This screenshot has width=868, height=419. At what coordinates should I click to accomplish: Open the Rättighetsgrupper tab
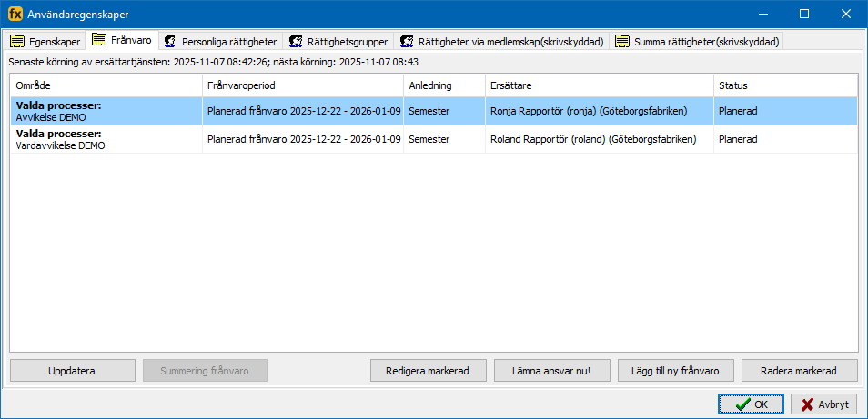(338, 42)
